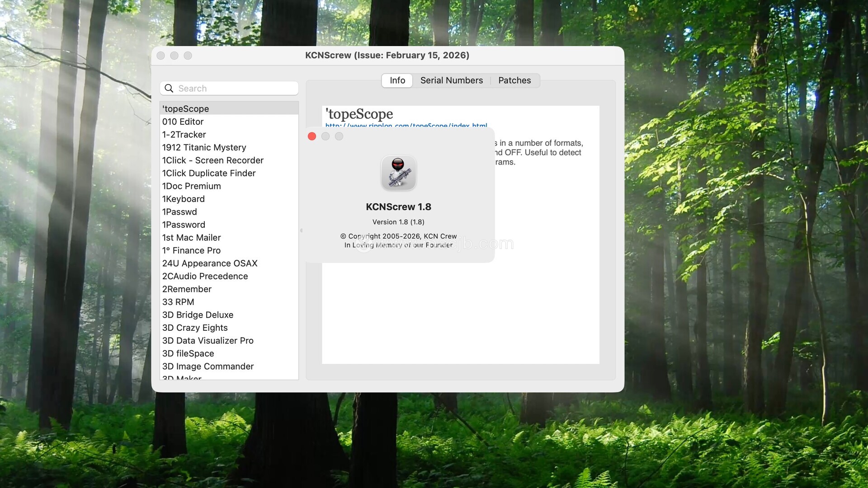Click inside the Search field
Image resolution: width=868 pixels, height=488 pixels.
point(235,89)
